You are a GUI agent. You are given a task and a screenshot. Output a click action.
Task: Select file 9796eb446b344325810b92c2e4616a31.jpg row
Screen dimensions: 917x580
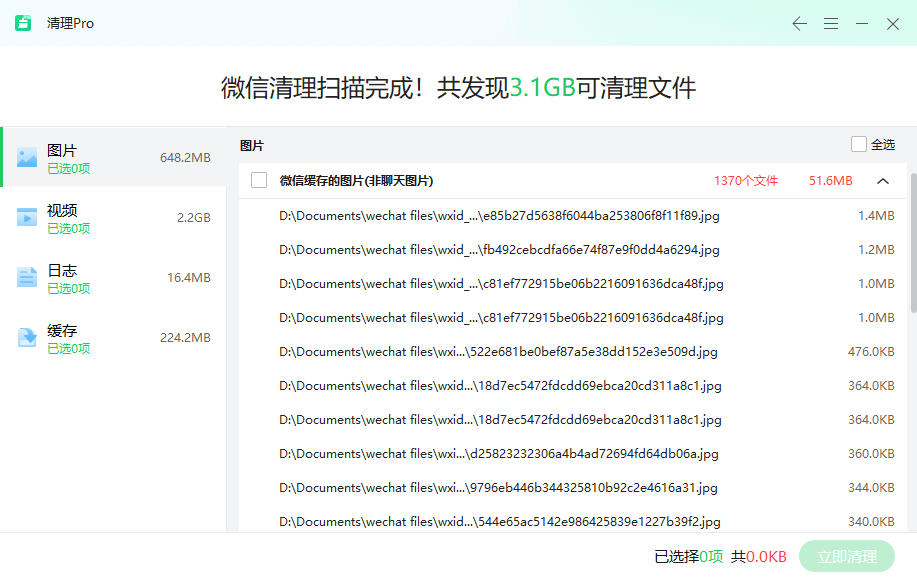coord(575,488)
